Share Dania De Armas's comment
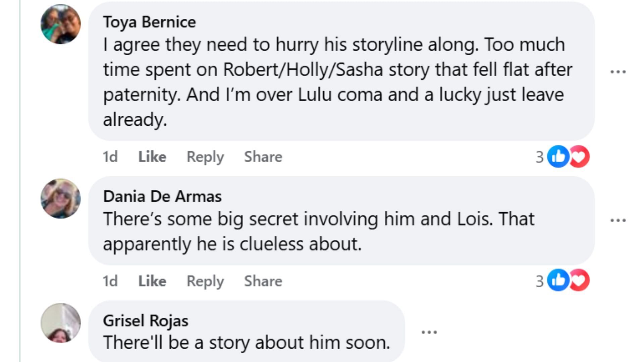 (263, 281)
